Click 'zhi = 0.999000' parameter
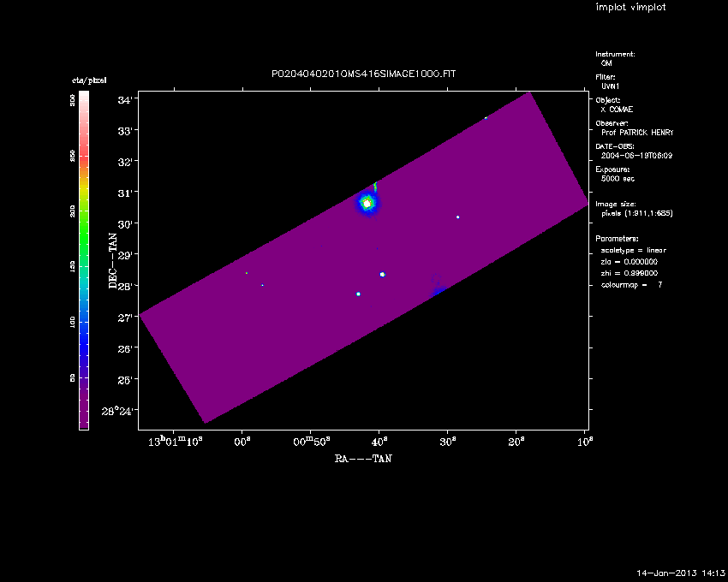 630,273
